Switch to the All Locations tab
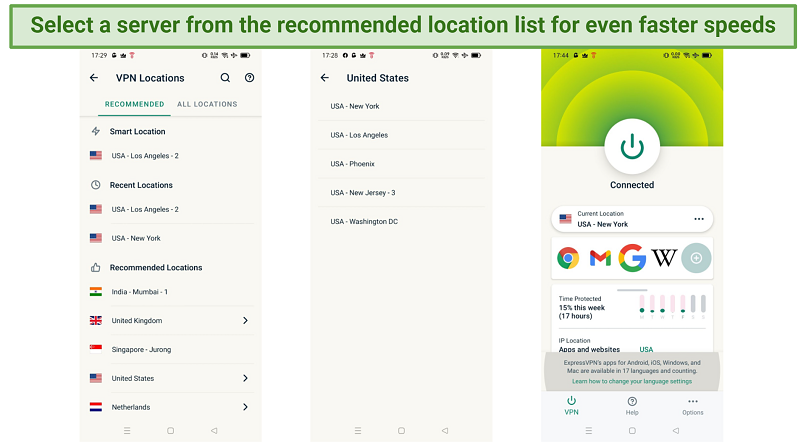 point(207,104)
